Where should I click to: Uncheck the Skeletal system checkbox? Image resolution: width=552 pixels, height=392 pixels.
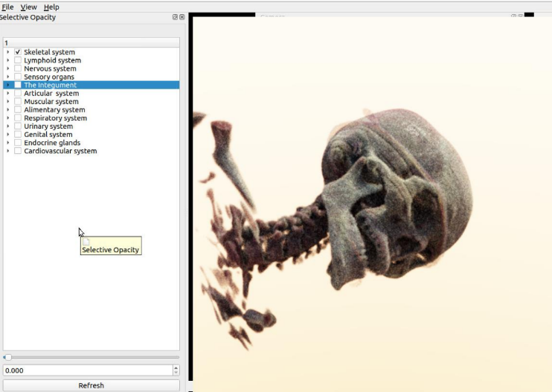coord(18,52)
